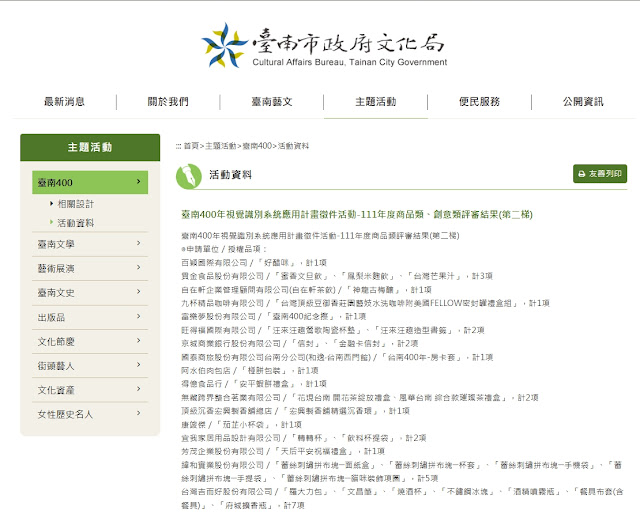This screenshot has height=521, width=640.
Task: Open the 公開資訊 menu
Action: coord(583,102)
